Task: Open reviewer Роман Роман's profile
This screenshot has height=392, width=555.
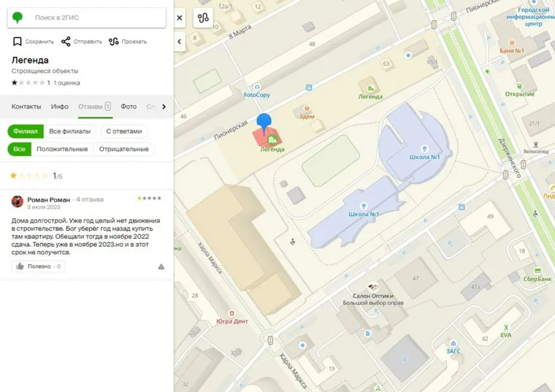Action: 48,199
